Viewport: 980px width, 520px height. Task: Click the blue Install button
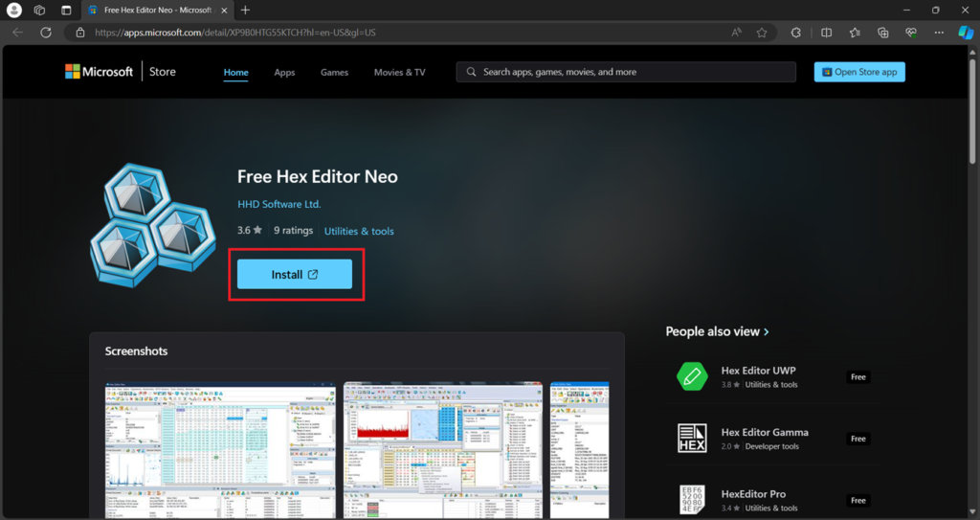295,274
